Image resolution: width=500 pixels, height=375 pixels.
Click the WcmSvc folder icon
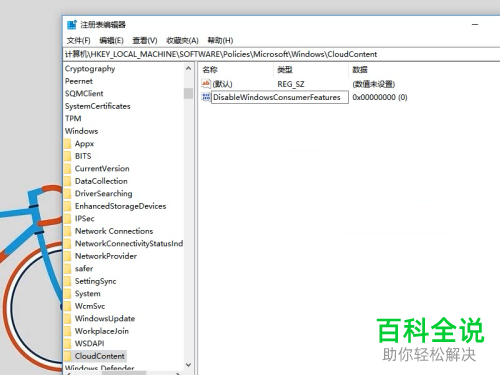tap(68, 306)
